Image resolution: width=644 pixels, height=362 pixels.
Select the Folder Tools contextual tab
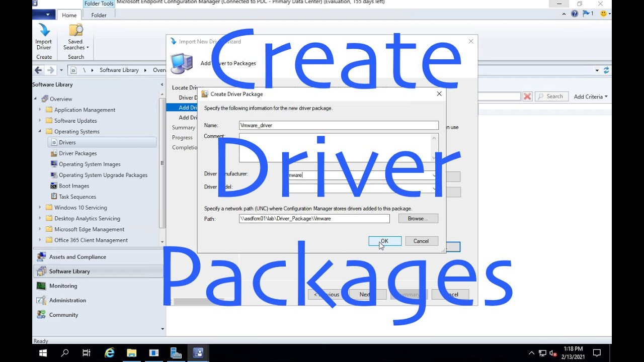pos(99,4)
